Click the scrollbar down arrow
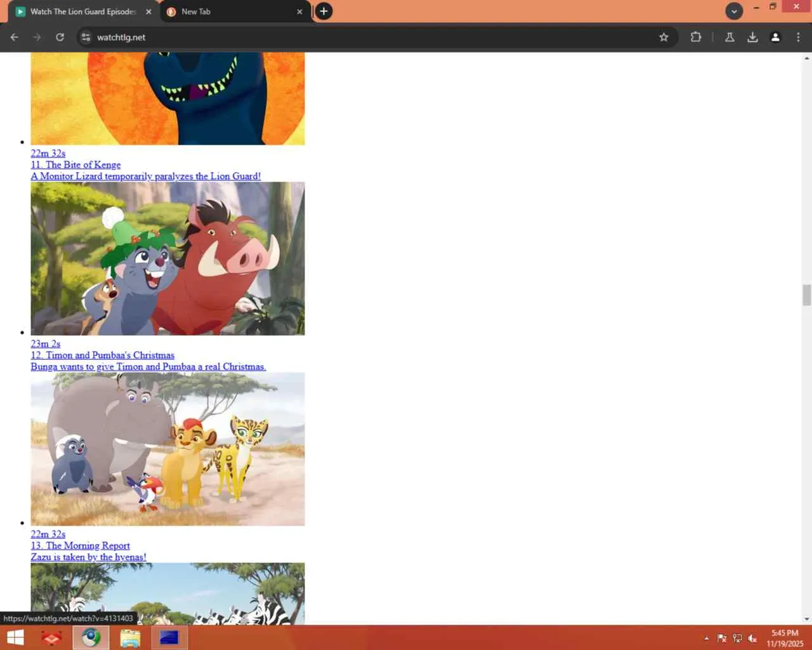Viewport: 812px width, 650px height. pyautogui.click(x=806, y=619)
